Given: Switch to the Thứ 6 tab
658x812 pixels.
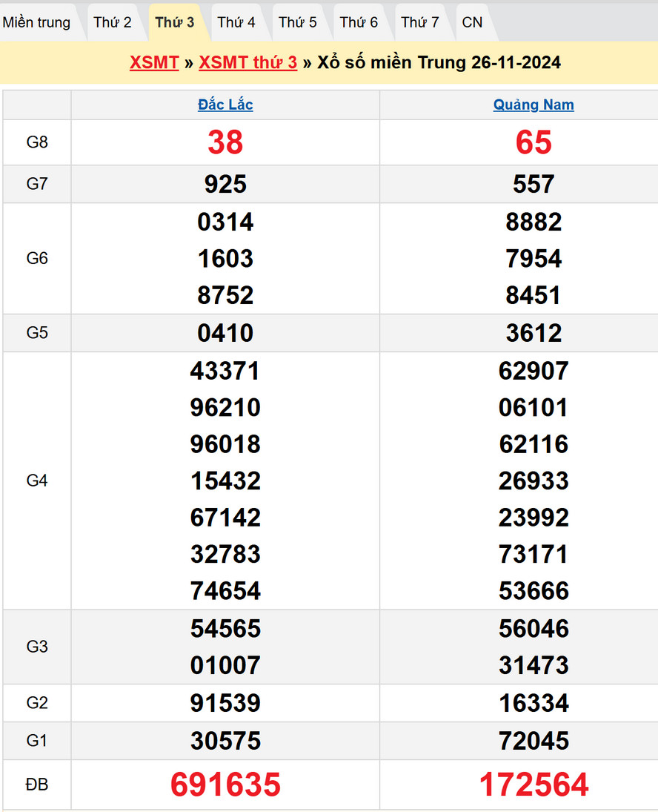Looking at the screenshot, I should point(359,22).
